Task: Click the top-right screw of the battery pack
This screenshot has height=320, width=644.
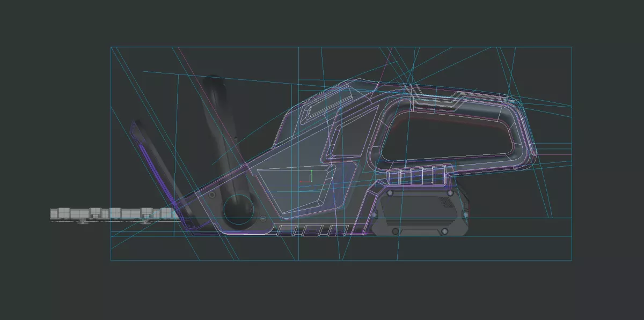Action: 449,192
